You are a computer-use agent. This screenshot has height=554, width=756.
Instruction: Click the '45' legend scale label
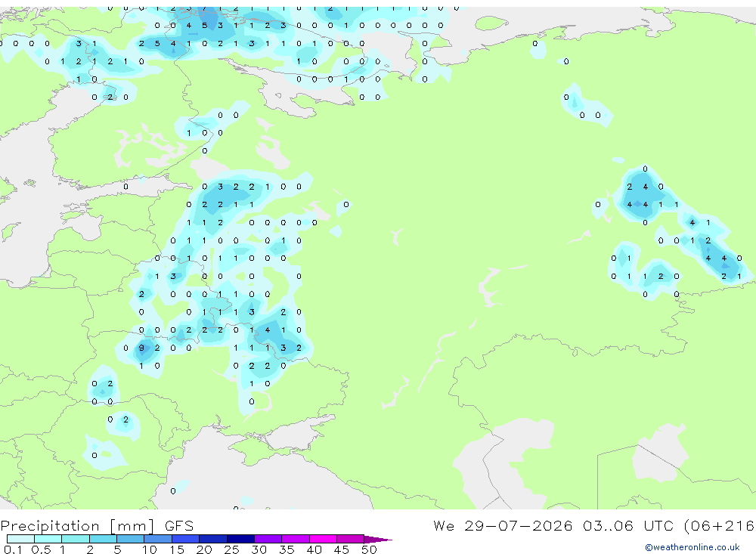point(342,549)
